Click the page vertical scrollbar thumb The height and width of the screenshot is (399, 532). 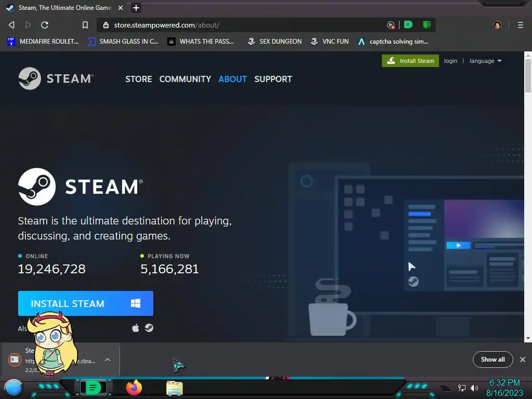click(528, 75)
